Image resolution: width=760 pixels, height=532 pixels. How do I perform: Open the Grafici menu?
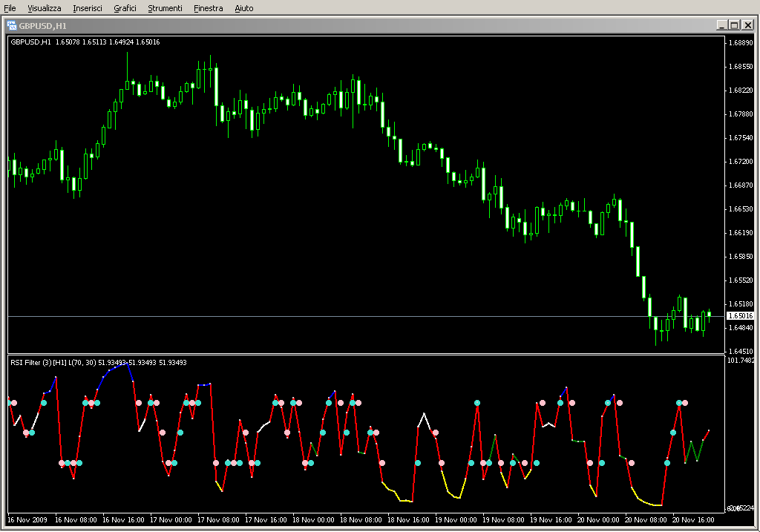click(x=125, y=8)
